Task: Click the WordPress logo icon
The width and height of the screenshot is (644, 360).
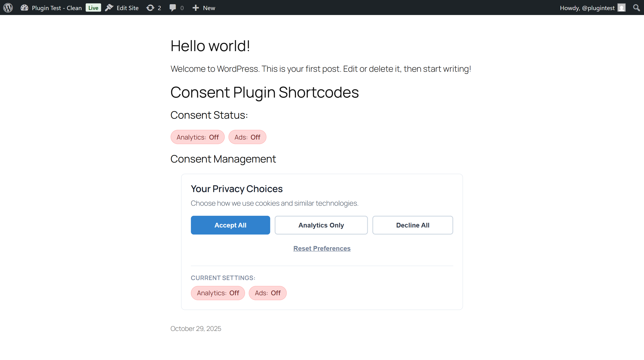Action: 8,8
